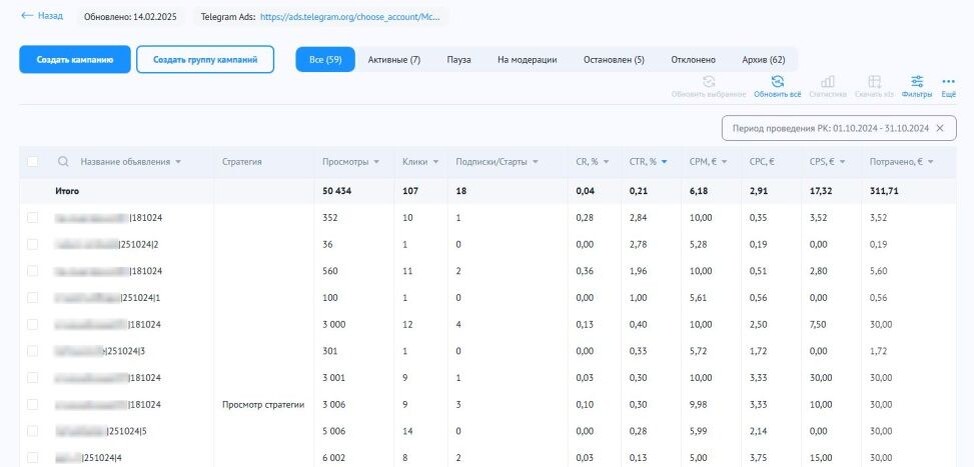The height and width of the screenshot is (467, 974).
Task: Check the row with 3 000 views
Action: [32, 325]
